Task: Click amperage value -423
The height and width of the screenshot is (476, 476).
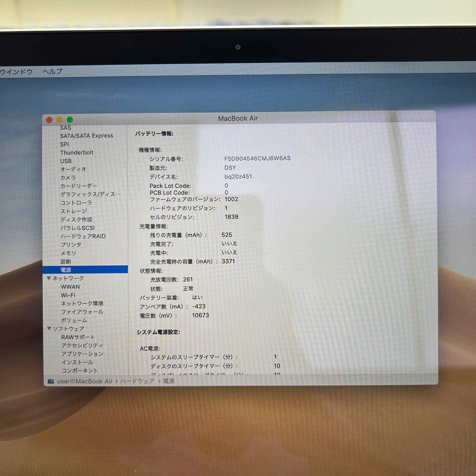Action: (x=199, y=306)
